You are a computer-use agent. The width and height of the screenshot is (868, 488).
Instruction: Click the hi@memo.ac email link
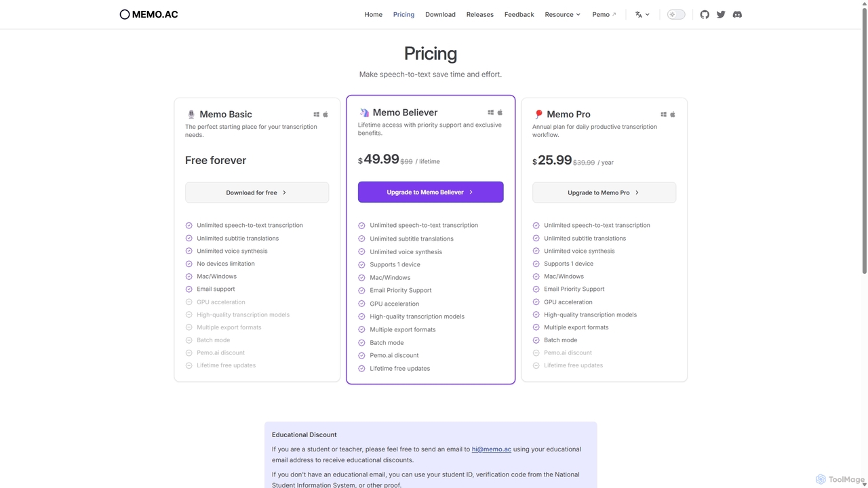coord(492,449)
